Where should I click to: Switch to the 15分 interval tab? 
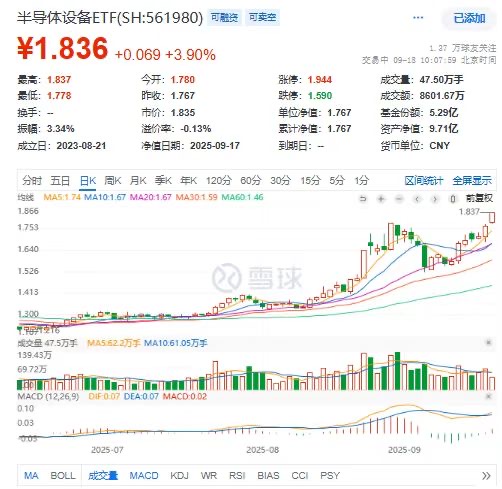coord(310,180)
